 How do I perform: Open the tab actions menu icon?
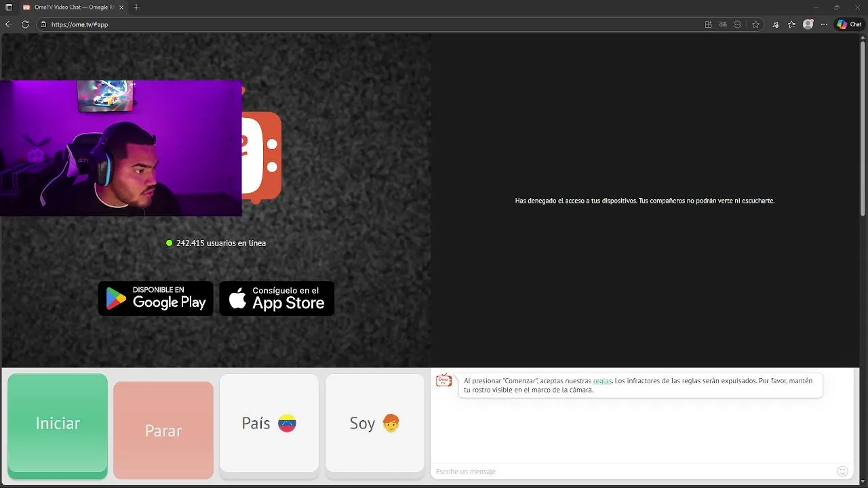9,7
